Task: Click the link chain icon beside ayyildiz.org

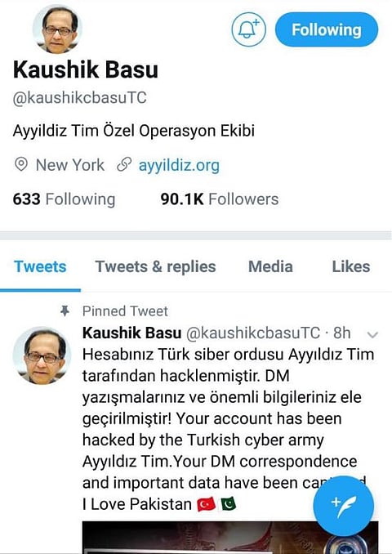Action: pos(124,164)
